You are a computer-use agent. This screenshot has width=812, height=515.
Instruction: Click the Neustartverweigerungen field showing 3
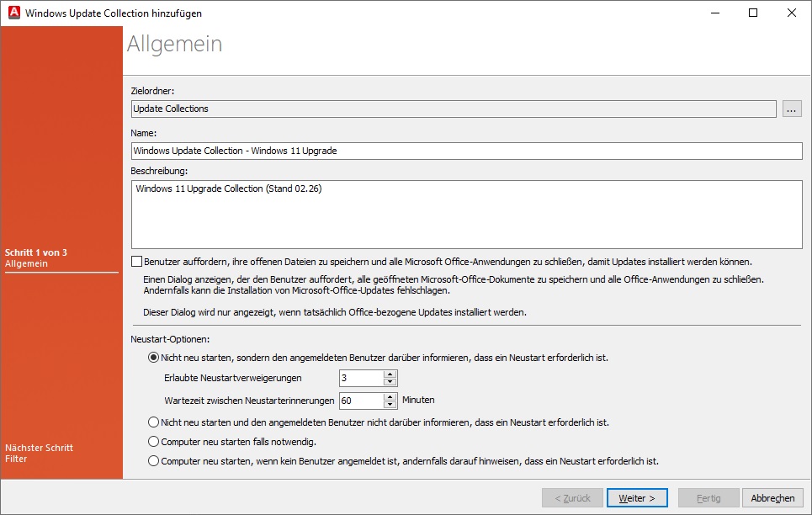362,378
